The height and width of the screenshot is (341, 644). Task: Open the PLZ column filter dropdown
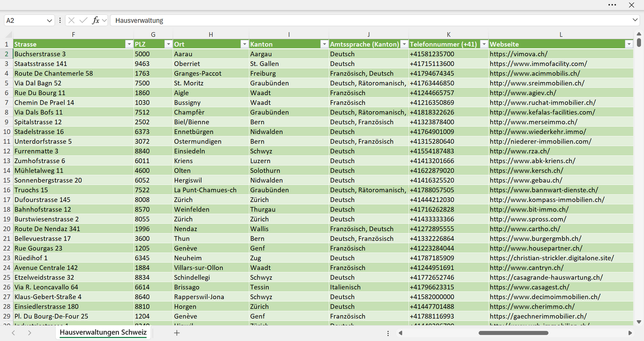coord(168,44)
